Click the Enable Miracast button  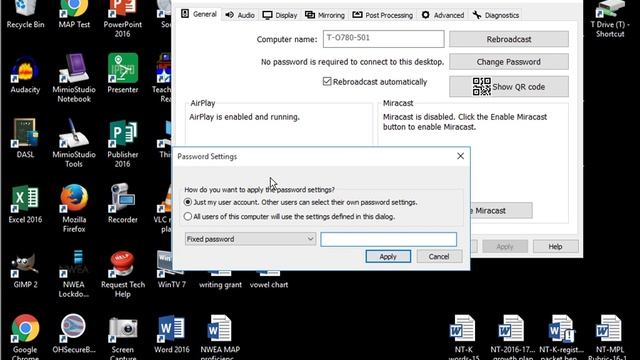501,211
